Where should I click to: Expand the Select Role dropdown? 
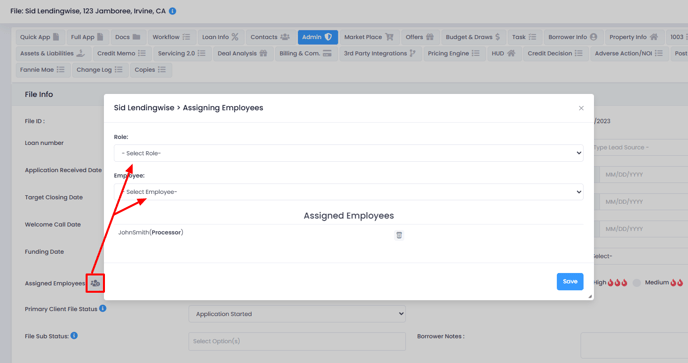[348, 153]
